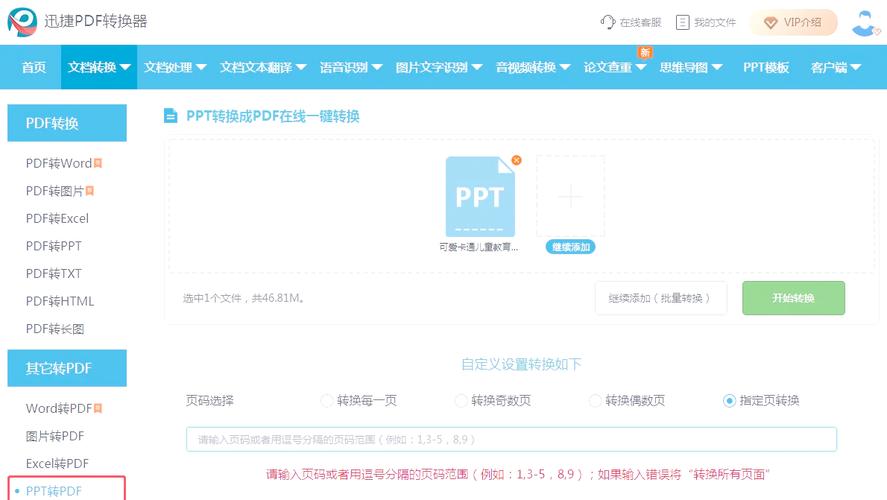The height and width of the screenshot is (500, 887).
Task: Open PDF转PPT in sidebar
Action: 54,246
